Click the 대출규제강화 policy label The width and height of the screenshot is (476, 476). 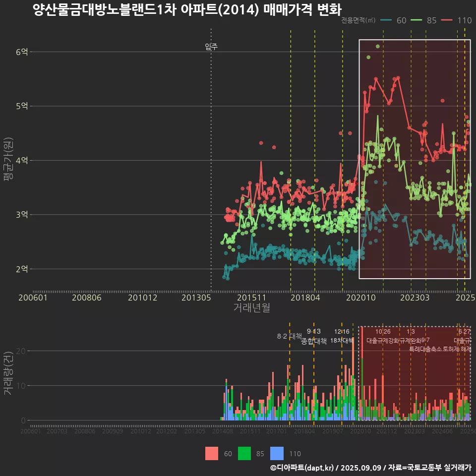(x=383, y=340)
